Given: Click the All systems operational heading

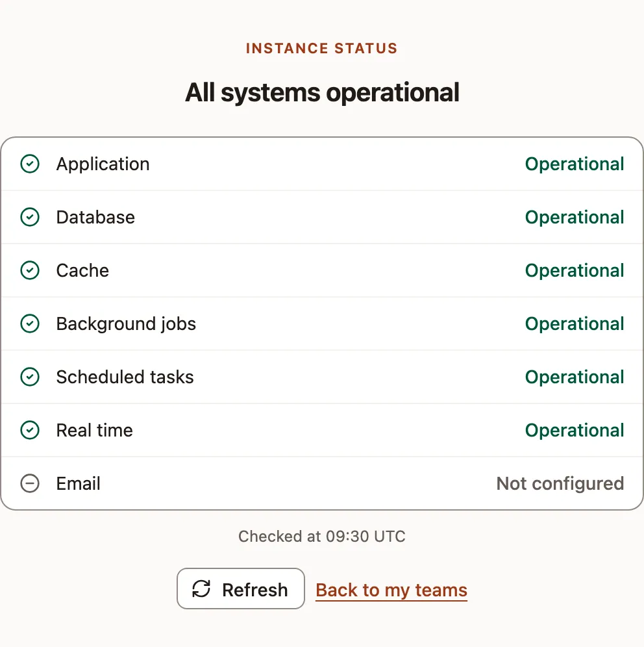Looking at the screenshot, I should [322, 92].
